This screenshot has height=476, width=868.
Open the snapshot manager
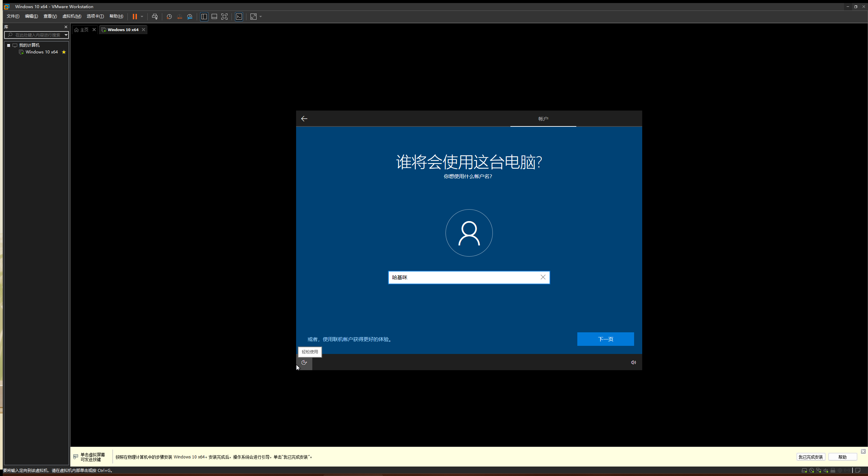(190, 16)
